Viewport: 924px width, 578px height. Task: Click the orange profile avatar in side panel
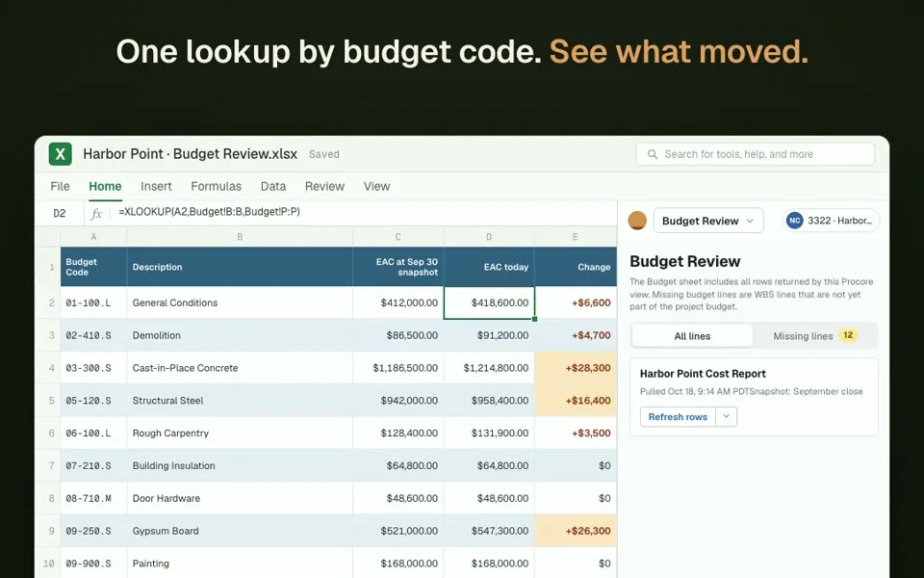pyautogui.click(x=637, y=221)
